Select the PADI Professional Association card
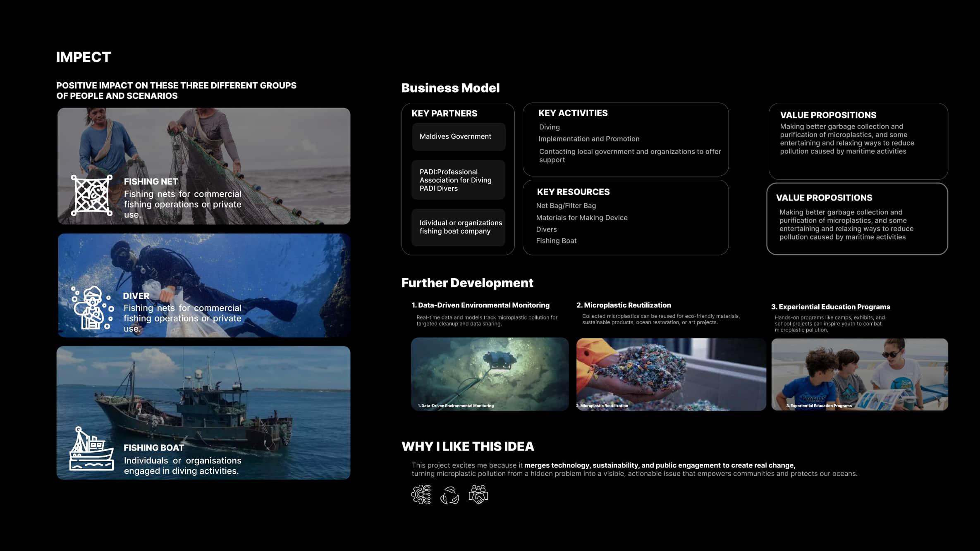The width and height of the screenshot is (980, 551). pos(458,180)
